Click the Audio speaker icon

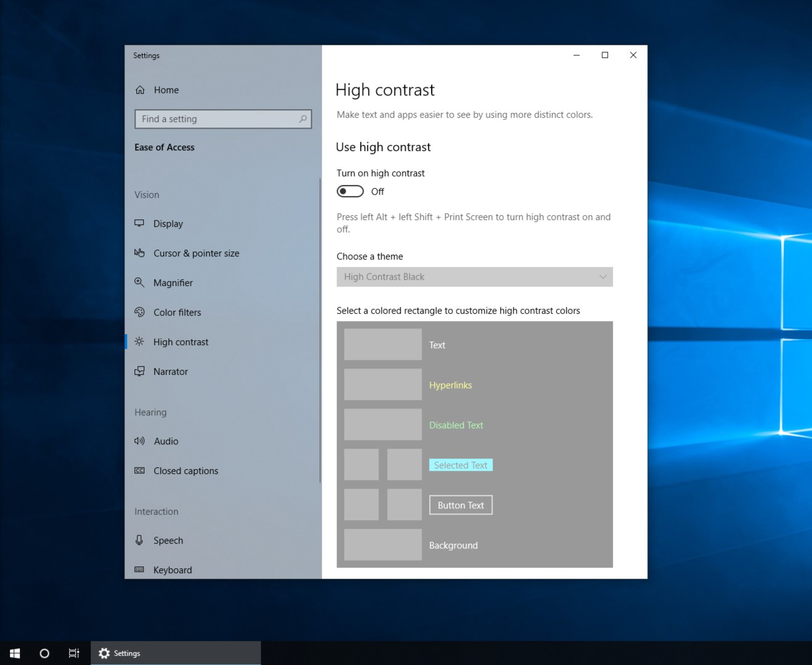[139, 441]
